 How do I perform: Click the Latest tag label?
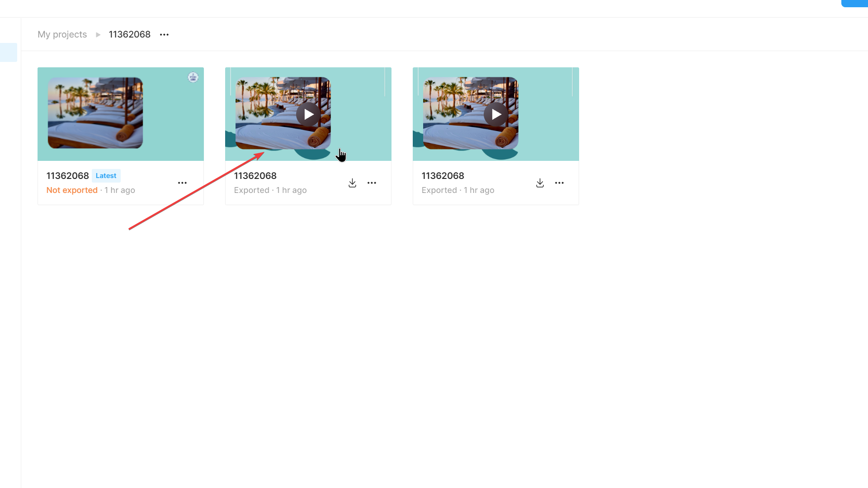[x=106, y=176]
